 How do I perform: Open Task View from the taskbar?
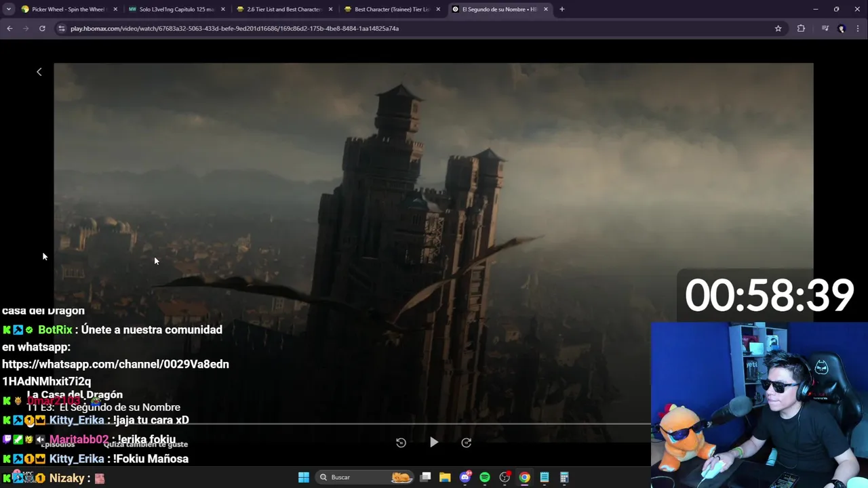pyautogui.click(x=426, y=477)
